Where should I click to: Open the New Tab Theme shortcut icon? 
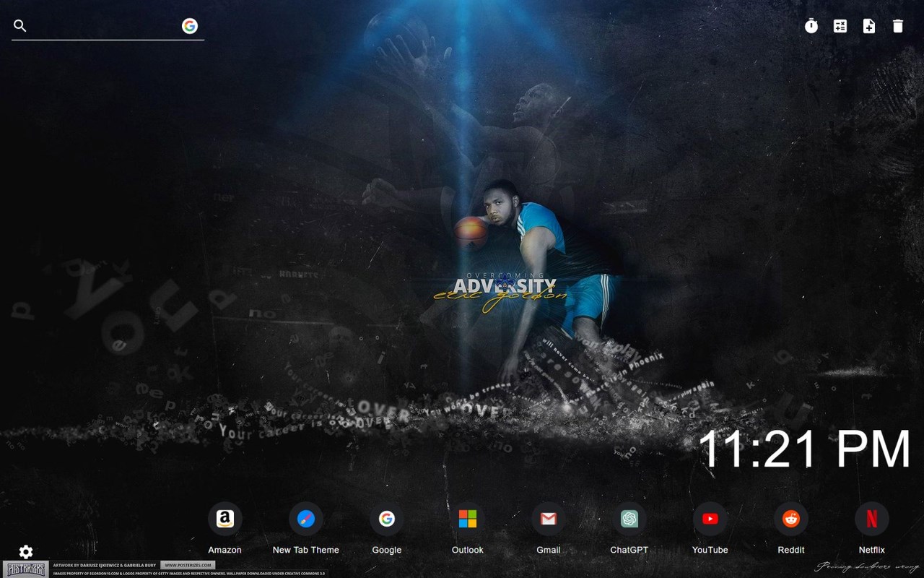[306, 519]
